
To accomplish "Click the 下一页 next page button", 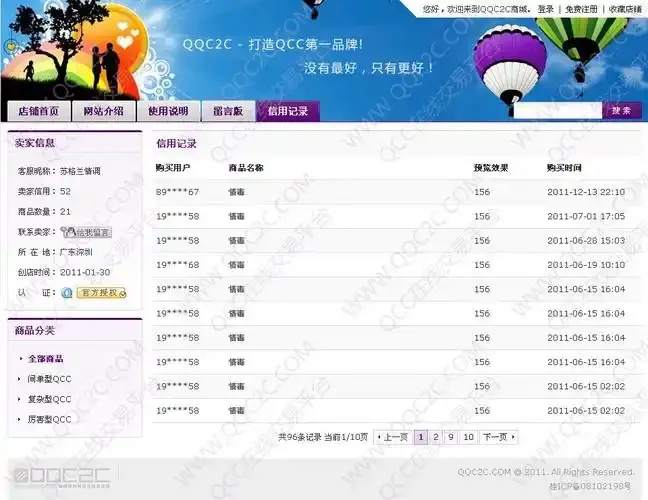I will 499,437.
